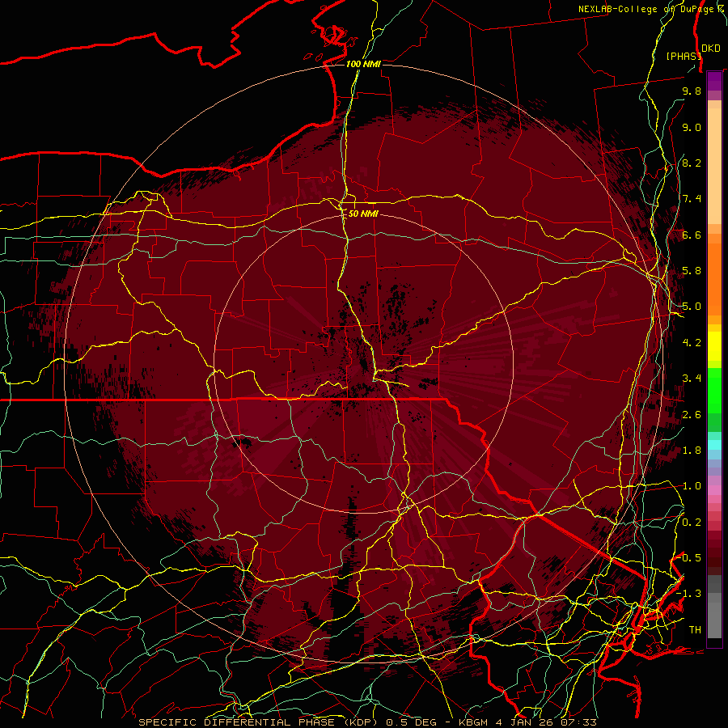This screenshot has height=728, width=728.
Task: Click the 4.2 legend value
Action: 692,343
